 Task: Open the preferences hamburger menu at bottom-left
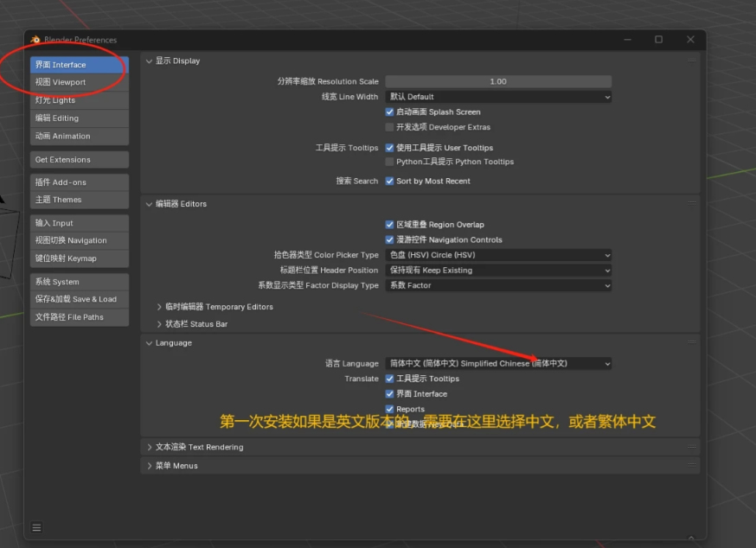pos(36,527)
